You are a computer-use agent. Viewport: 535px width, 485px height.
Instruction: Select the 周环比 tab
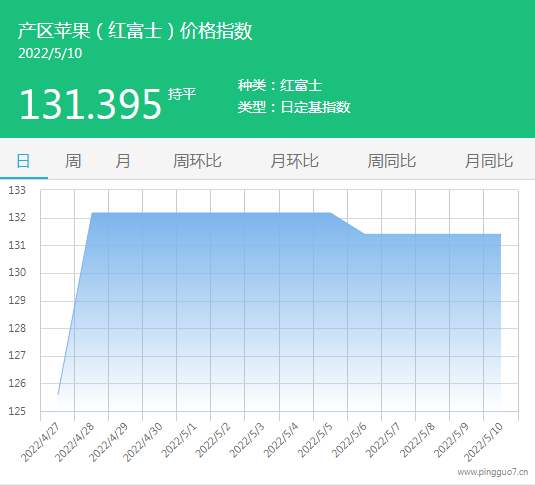pyautogui.click(x=197, y=161)
